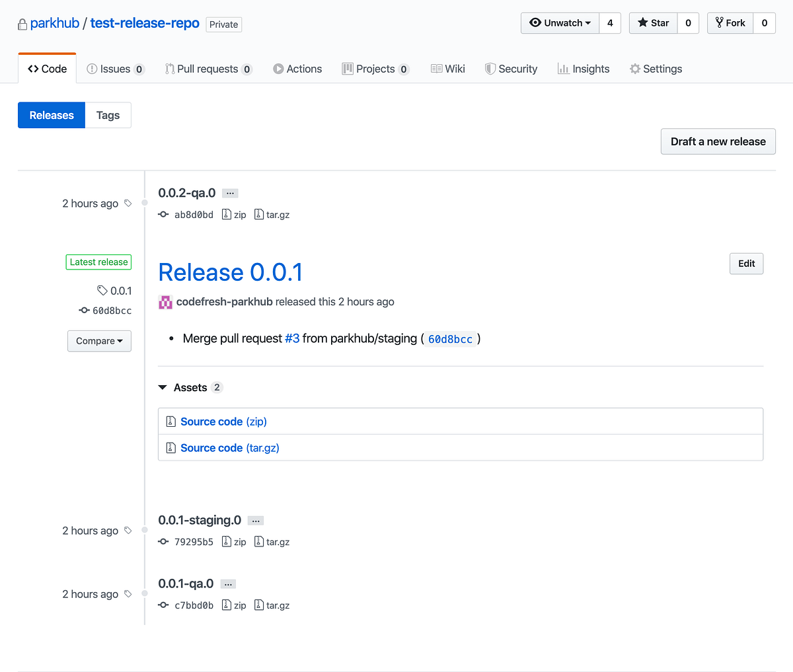The width and height of the screenshot is (793, 672).
Task: Switch to the Issues tab
Action: point(116,68)
